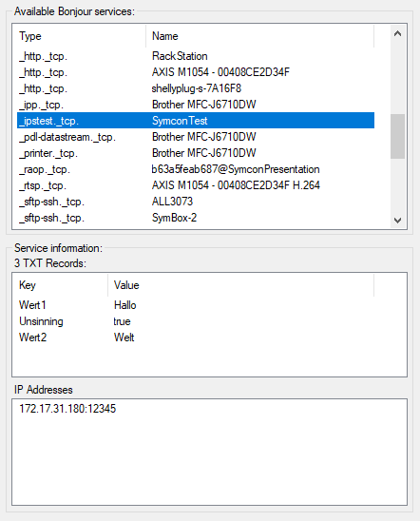Select the RackStation http service row
Viewport: 420px width, 521px height.
point(196,56)
